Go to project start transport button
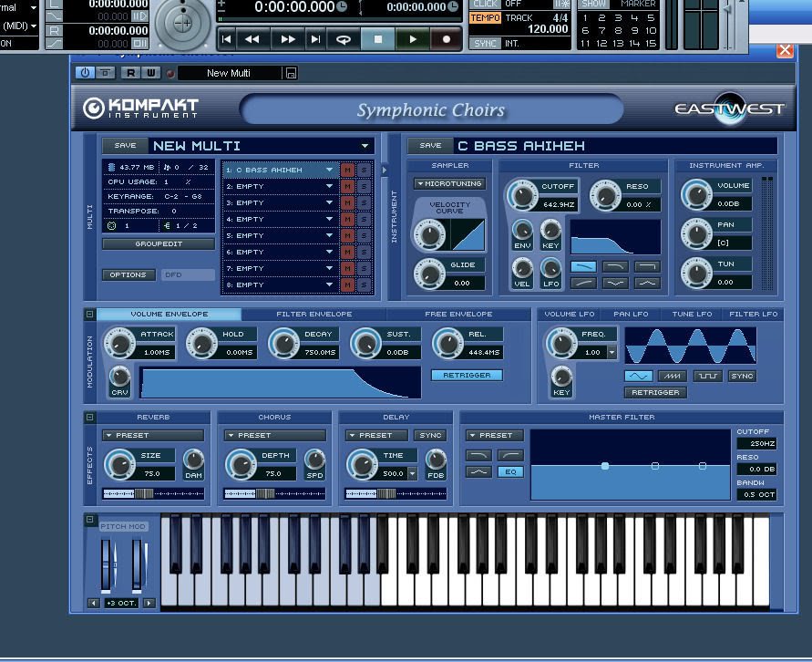The height and width of the screenshot is (662, 812). pyautogui.click(x=226, y=39)
